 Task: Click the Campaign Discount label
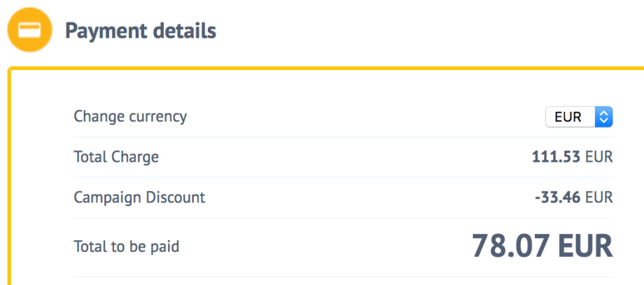click(139, 197)
